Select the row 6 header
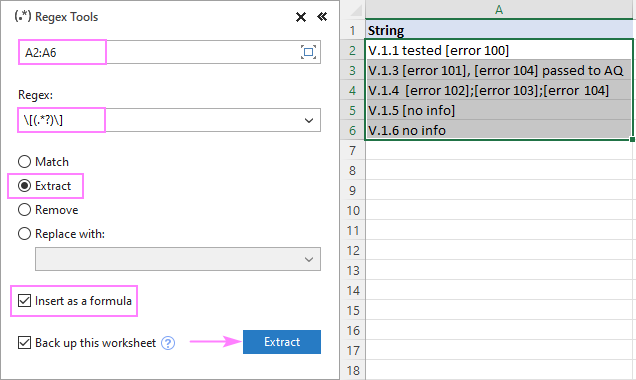 coord(353,130)
